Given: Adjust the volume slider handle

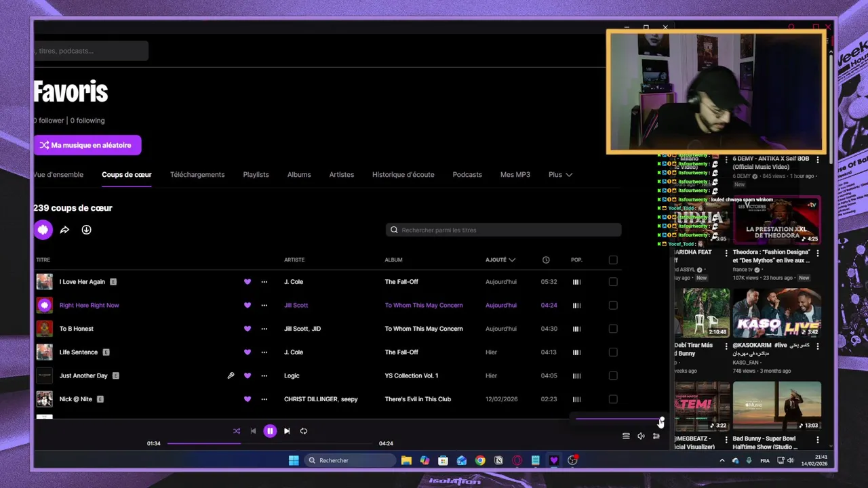Looking at the screenshot, I should coord(662,419).
